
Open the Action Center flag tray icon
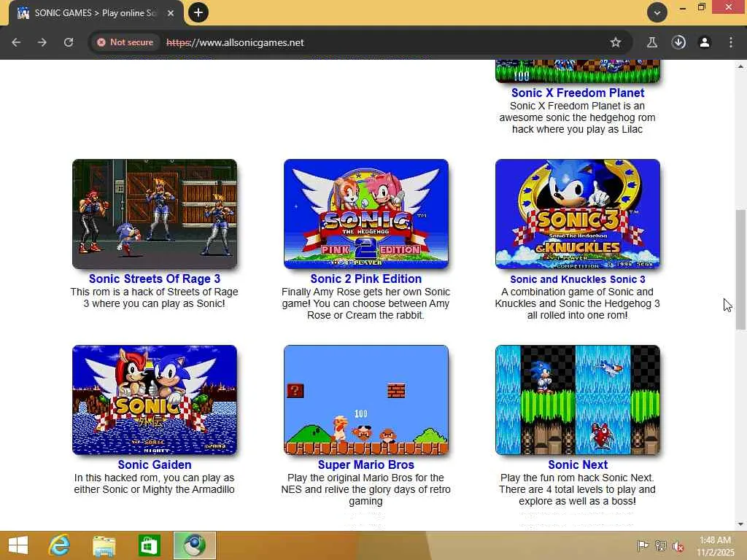[642, 545]
